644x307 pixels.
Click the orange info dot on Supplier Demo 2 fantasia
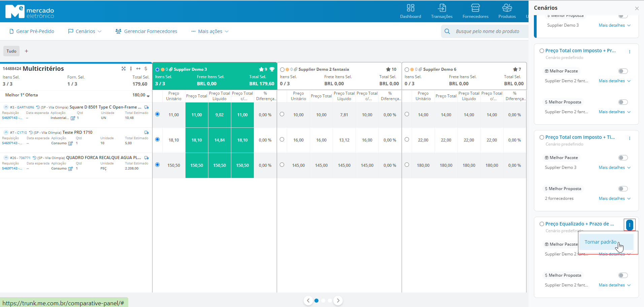(287, 69)
